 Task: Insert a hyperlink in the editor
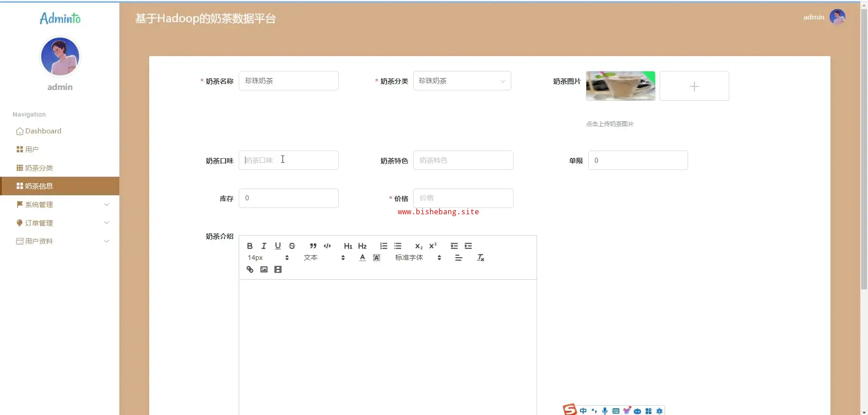[250, 269]
